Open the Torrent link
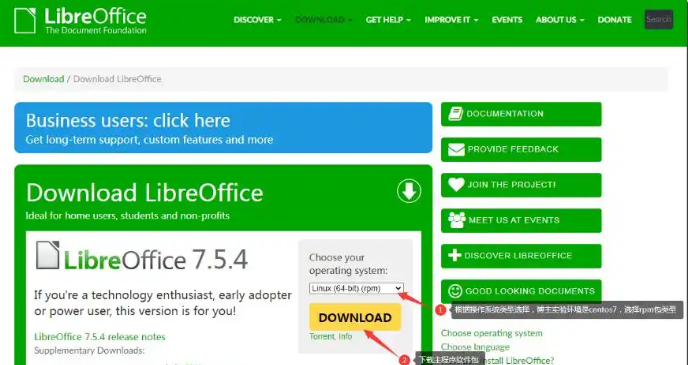 (322, 336)
